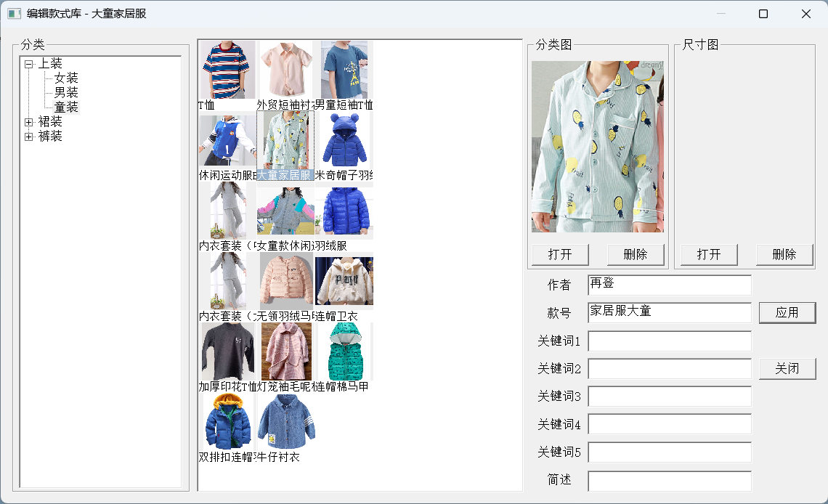
Task: Click the 作者 input field
Action: (x=669, y=285)
